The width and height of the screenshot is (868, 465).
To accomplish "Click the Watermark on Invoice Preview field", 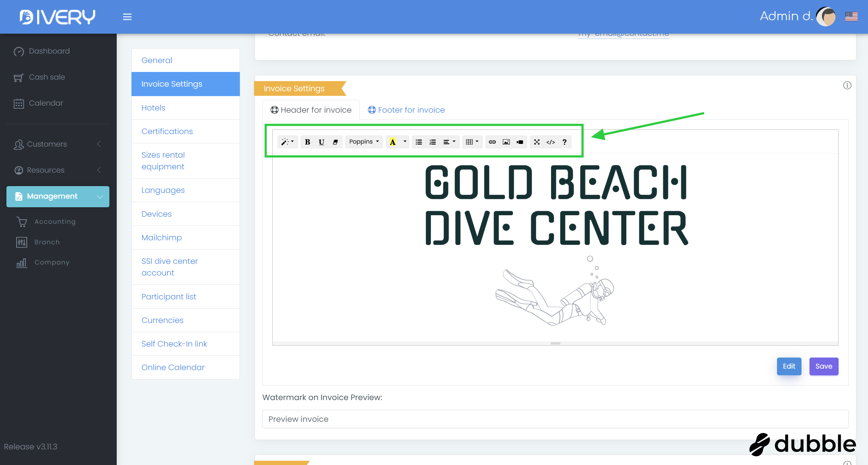I will (x=555, y=419).
